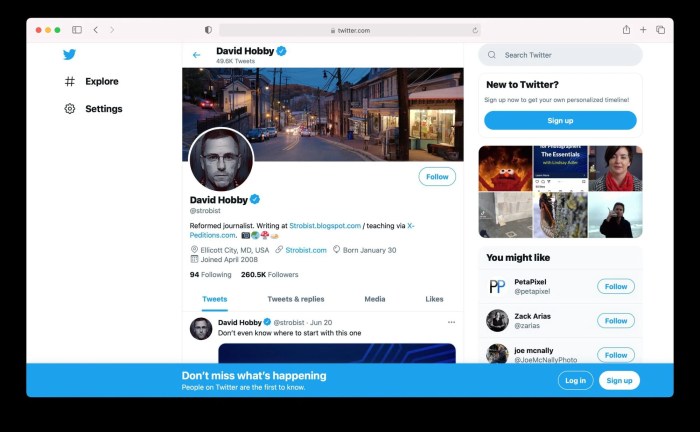
Task: Click Sign up on the bottom banner
Action: coord(619,381)
